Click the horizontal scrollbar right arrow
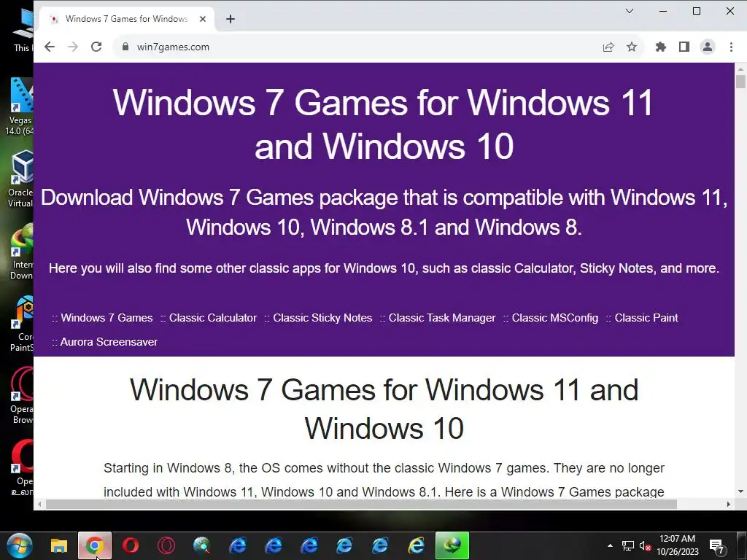Image resolution: width=747 pixels, height=560 pixels. pyautogui.click(x=729, y=504)
